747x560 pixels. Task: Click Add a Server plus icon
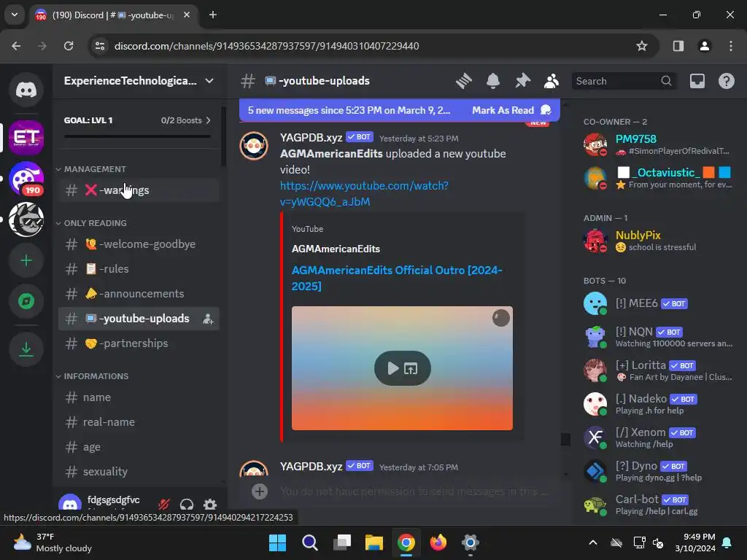[26, 260]
